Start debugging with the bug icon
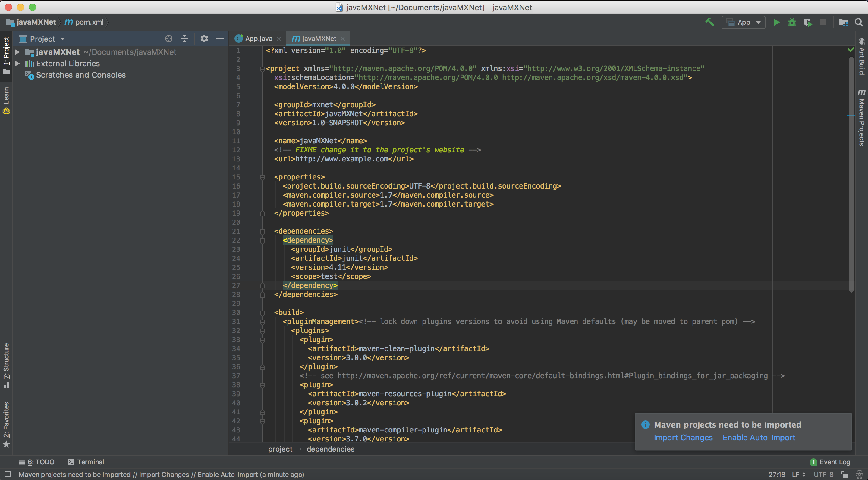 click(x=792, y=23)
